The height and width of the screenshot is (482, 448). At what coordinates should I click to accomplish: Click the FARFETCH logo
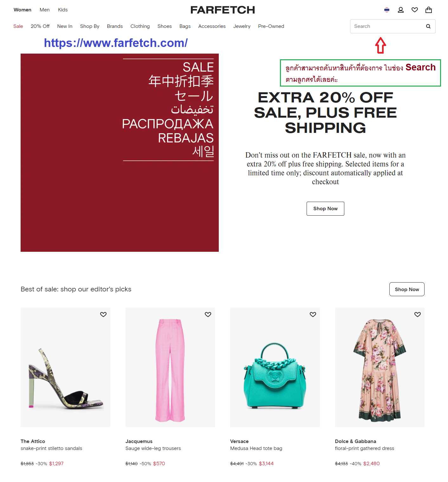[x=223, y=10]
